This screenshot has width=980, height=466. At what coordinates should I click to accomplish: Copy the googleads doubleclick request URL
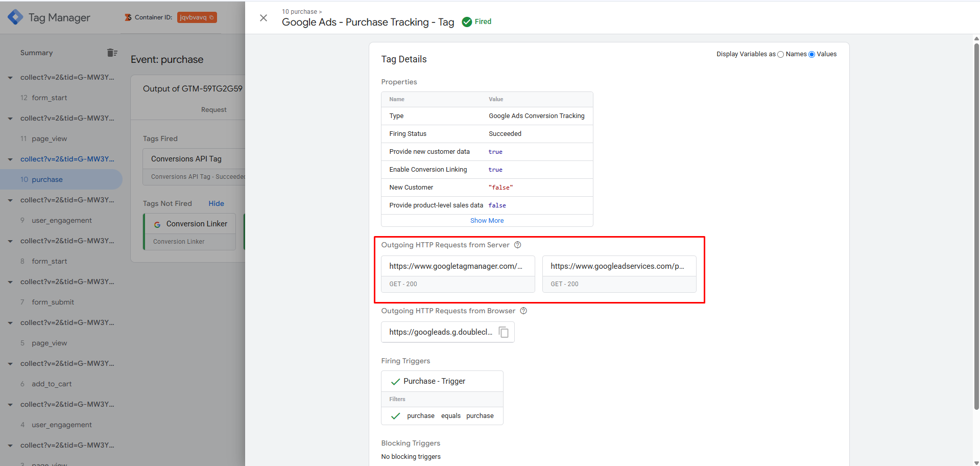pyautogui.click(x=504, y=332)
